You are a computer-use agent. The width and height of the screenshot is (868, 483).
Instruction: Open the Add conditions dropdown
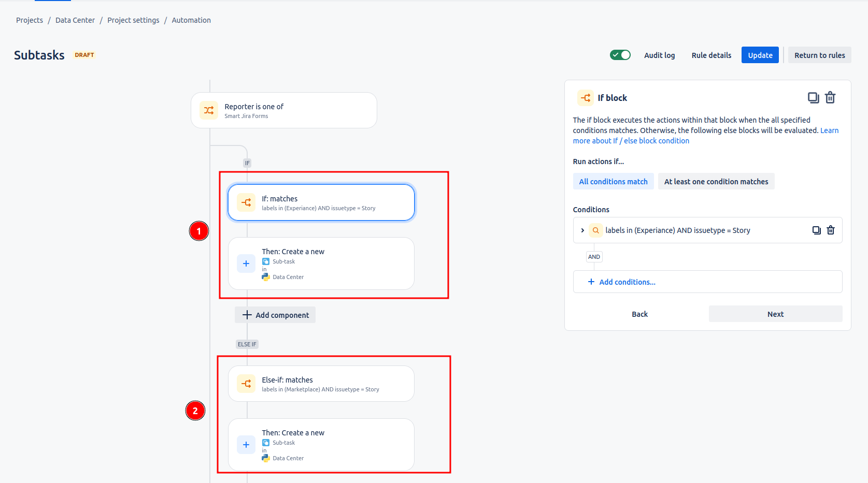[622, 282]
